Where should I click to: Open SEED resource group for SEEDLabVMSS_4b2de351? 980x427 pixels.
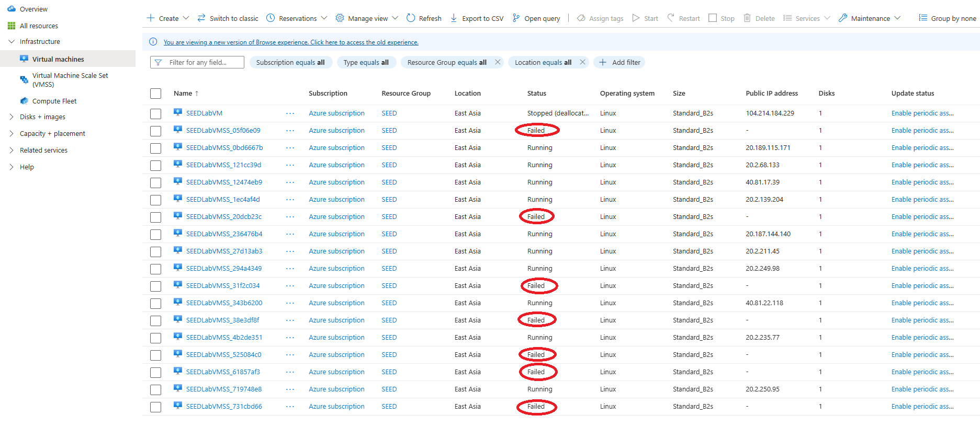pyautogui.click(x=389, y=338)
